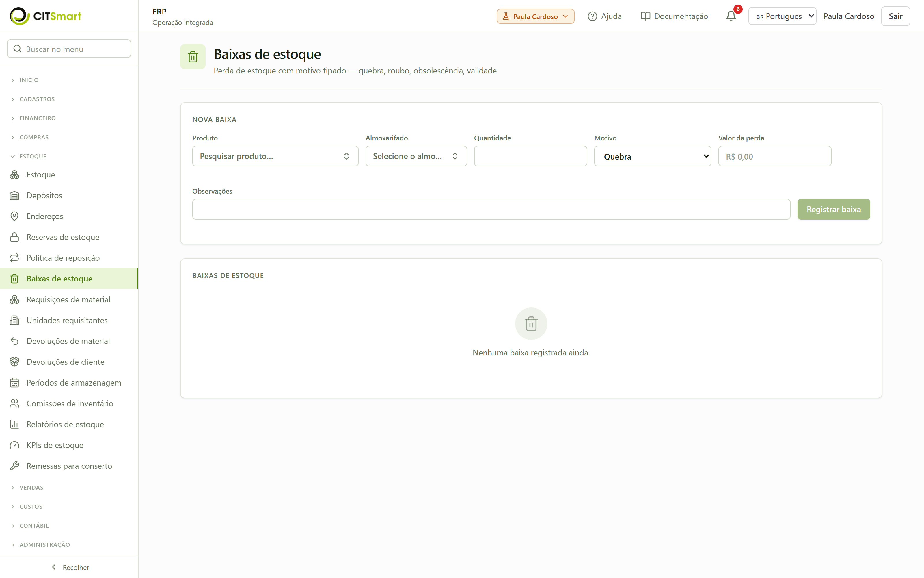This screenshot has width=924, height=578.
Task: Click the Períodos de armazenagem calendar icon
Action: pos(14,383)
